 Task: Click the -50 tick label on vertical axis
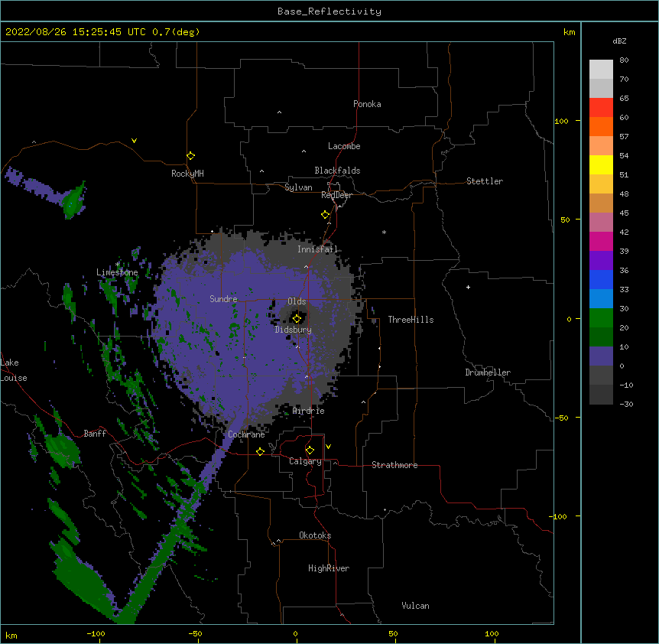point(561,418)
